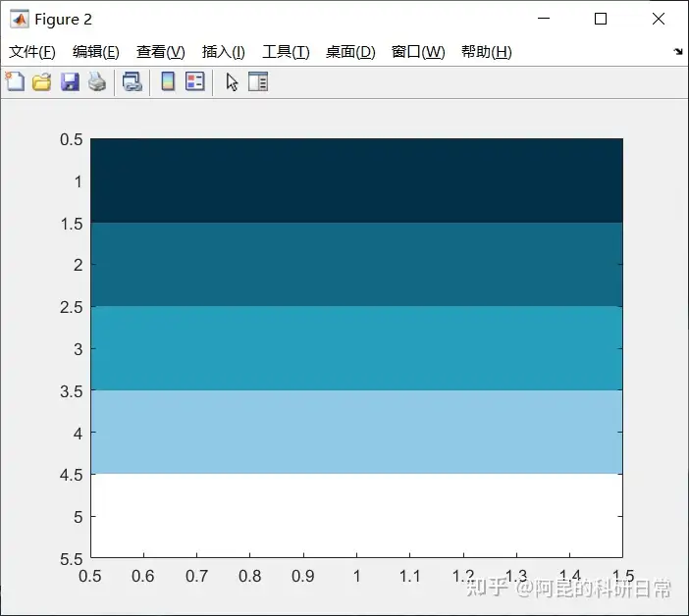The height and width of the screenshot is (616, 689).
Task: Click the Link Plot toolbar icon
Action: pyautogui.click(x=132, y=82)
